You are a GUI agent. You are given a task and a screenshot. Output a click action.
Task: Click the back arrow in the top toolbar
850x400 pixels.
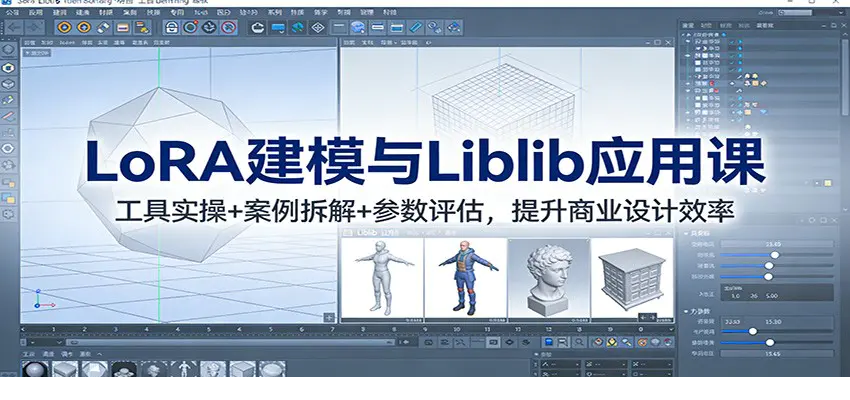pyautogui.click(x=15, y=27)
